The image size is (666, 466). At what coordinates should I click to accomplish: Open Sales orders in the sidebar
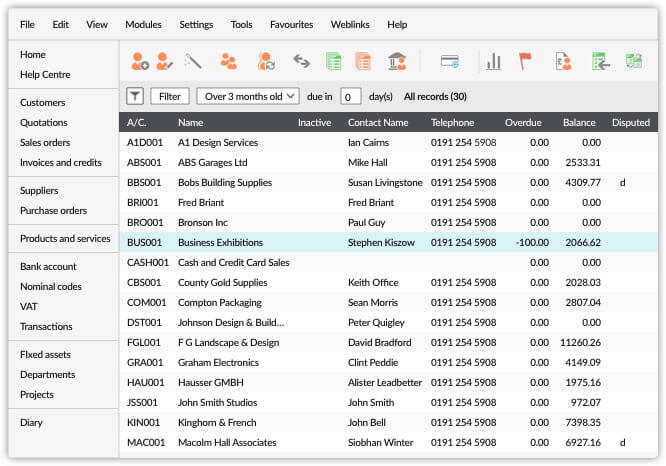pyautogui.click(x=45, y=142)
